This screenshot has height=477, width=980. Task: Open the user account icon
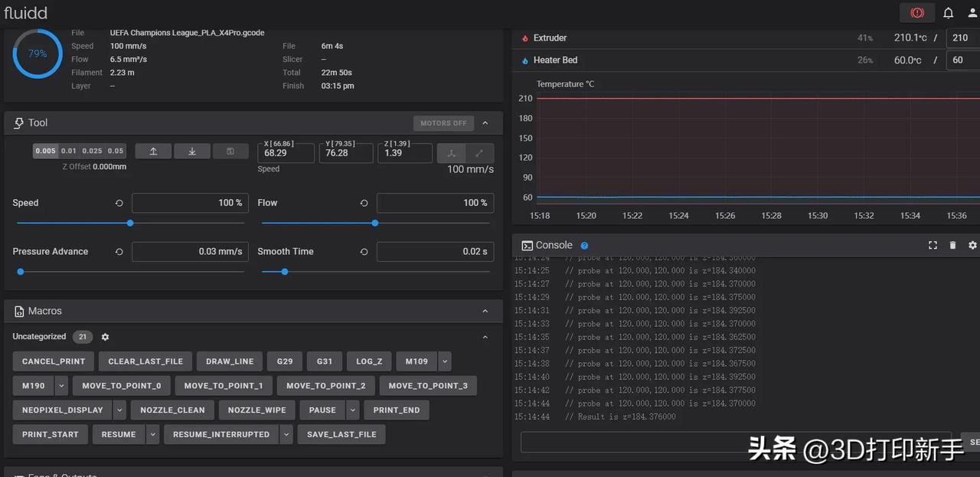pos(972,13)
